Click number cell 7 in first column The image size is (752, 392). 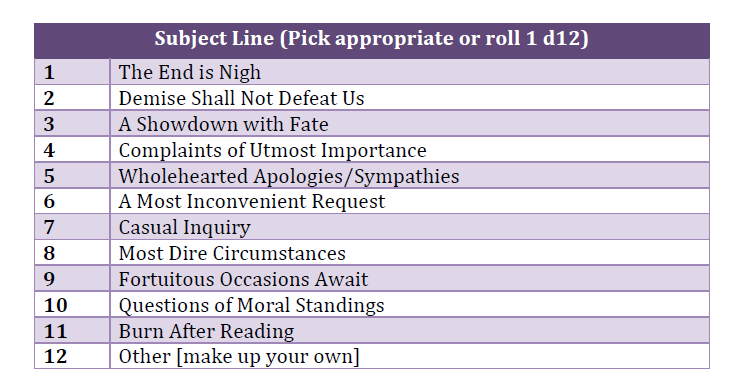pos(72,227)
